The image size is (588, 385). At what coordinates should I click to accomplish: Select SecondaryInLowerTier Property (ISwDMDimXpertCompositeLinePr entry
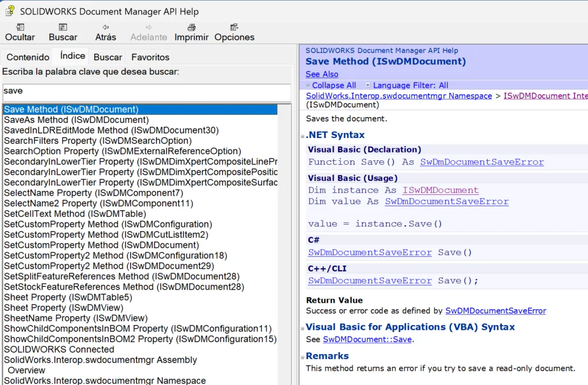click(141, 161)
